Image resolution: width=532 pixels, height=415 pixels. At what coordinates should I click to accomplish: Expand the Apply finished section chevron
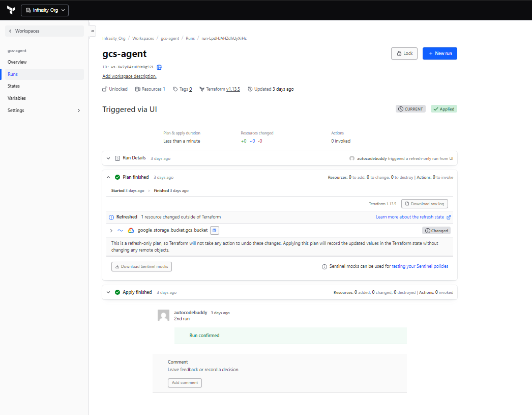[108, 292]
